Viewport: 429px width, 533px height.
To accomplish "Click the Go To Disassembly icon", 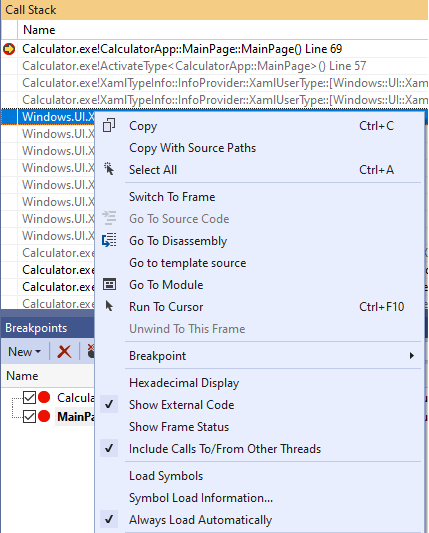I will pos(109,240).
